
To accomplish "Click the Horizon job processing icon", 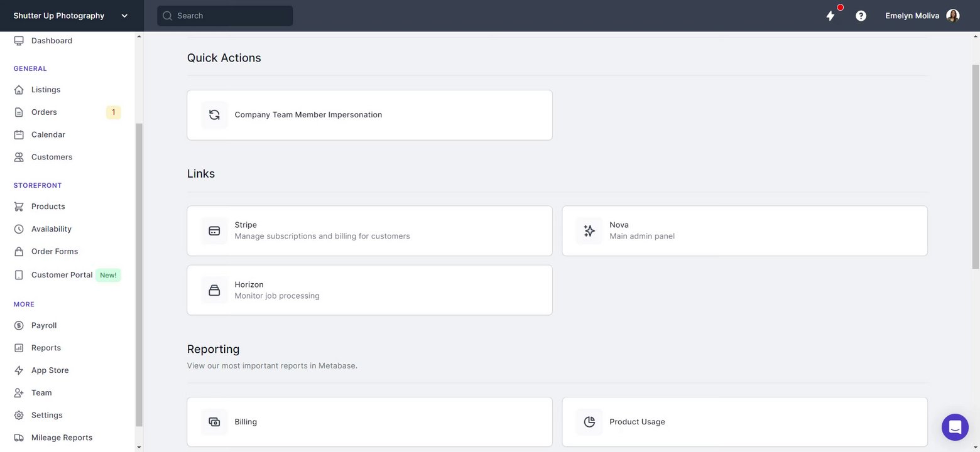I will click(214, 290).
